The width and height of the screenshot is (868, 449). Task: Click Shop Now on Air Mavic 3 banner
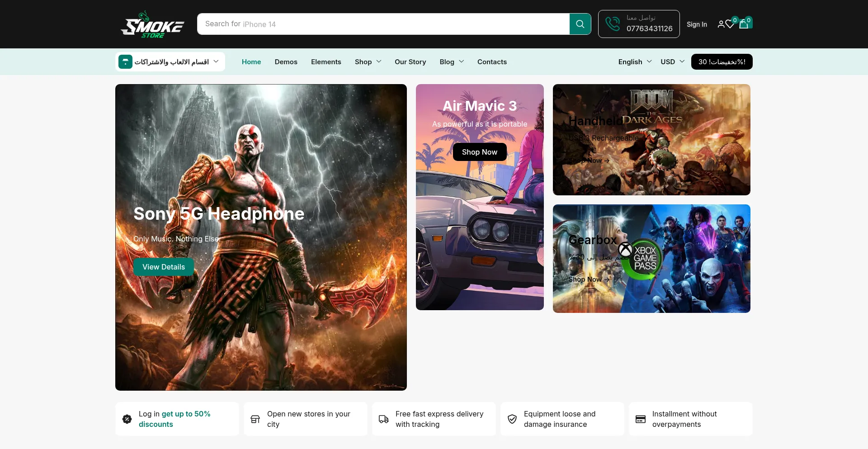[x=480, y=152]
